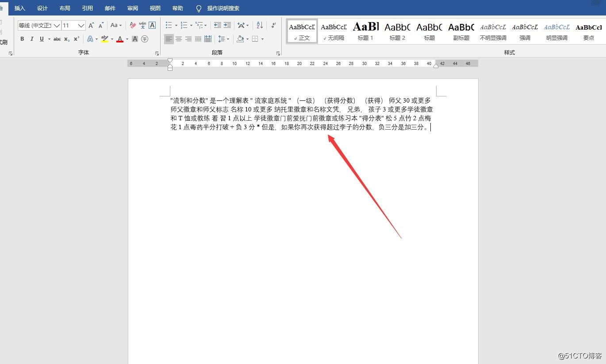606x364 pixels.
Task: Right align the paragraph
Action: [x=188, y=39]
